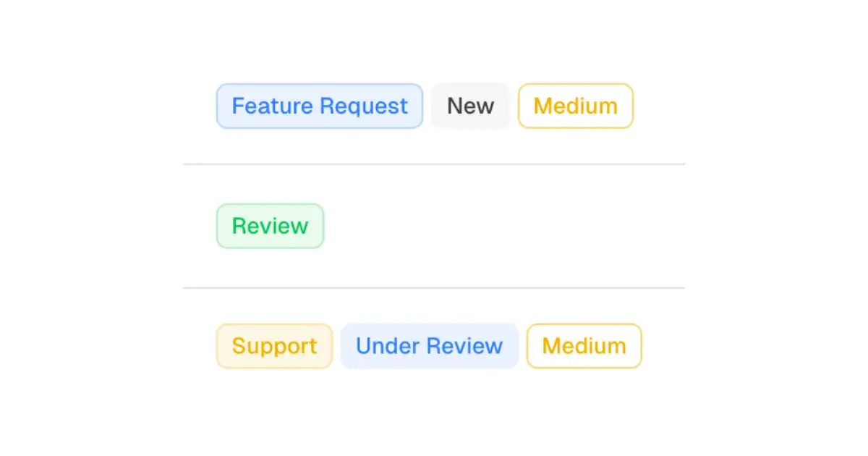The image size is (868, 456).
Task: Choose the Support category in the bottom row
Action: [x=274, y=346]
